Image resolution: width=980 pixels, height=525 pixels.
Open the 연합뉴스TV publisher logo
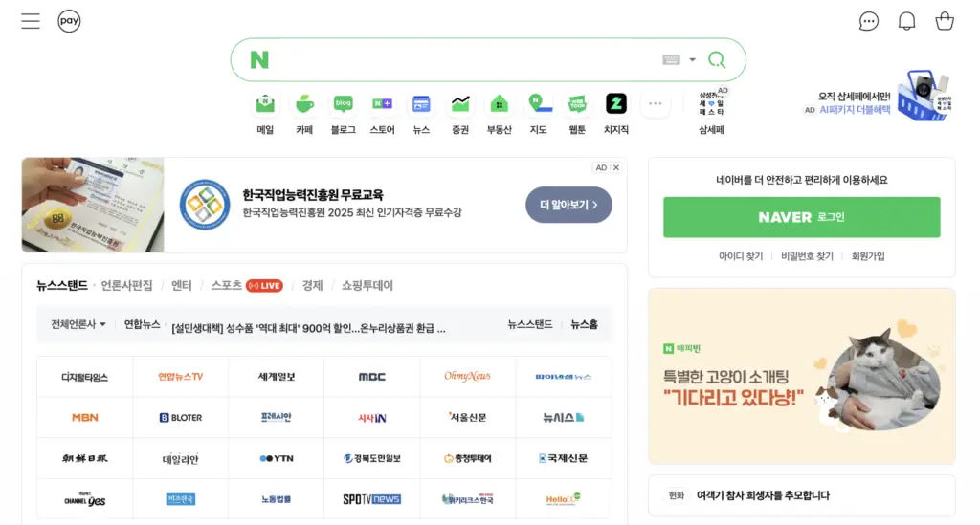(181, 377)
